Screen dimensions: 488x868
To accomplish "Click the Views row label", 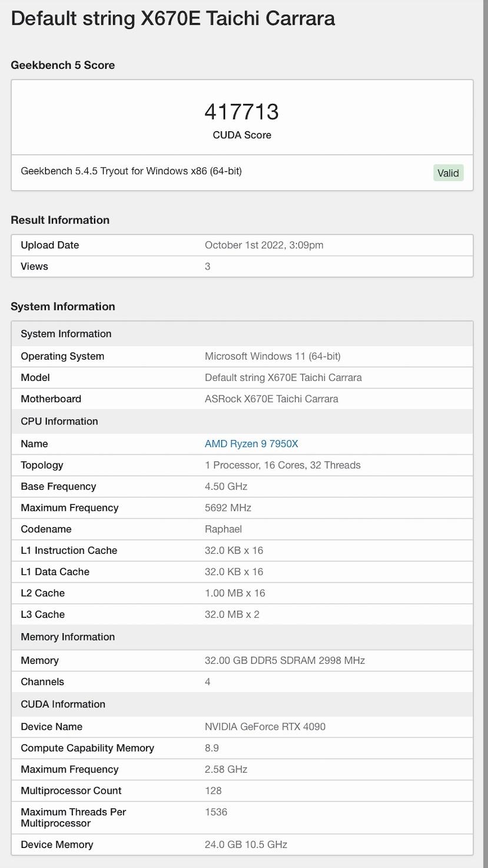I will point(34,267).
